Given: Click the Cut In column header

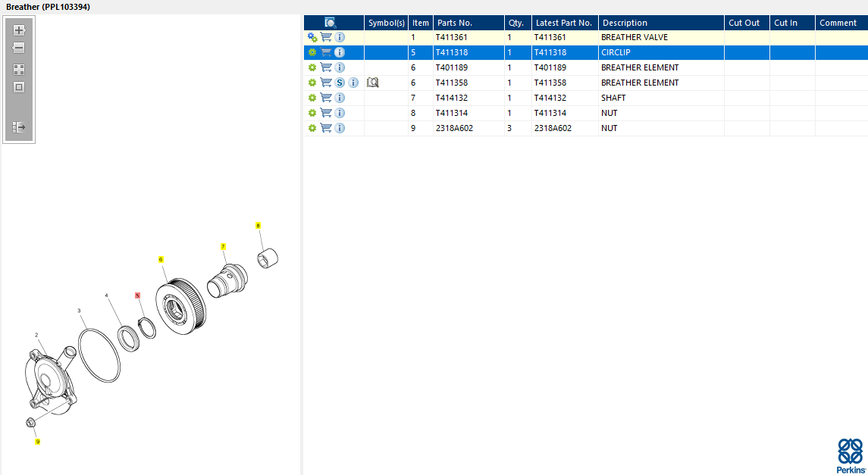Looking at the screenshot, I should (x=792, y=23).
